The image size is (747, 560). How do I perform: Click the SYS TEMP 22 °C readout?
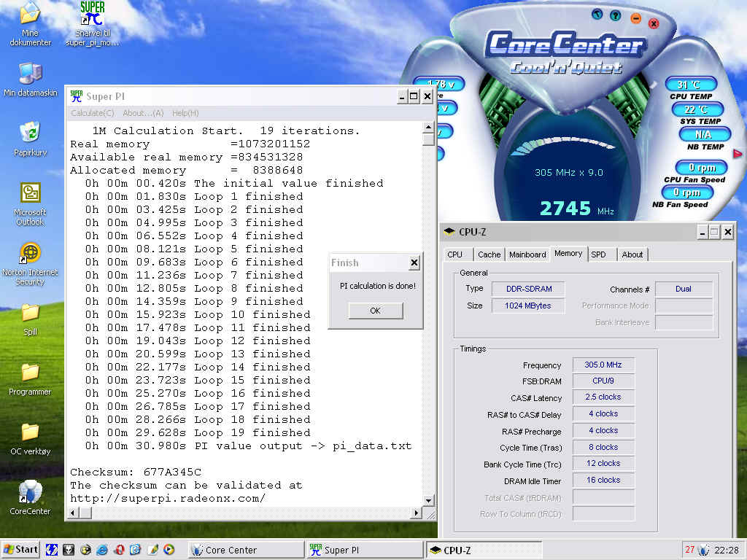[x=697, y=109]
